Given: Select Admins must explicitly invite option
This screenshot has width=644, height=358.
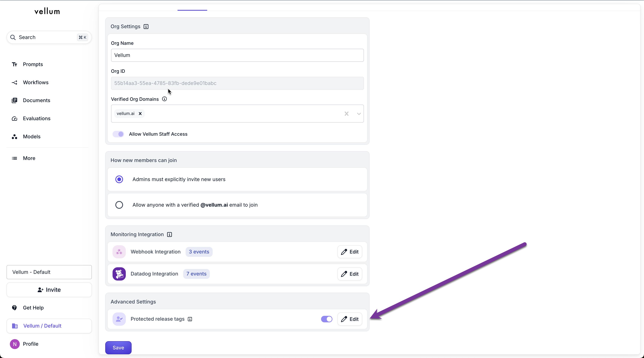Looking at the screenshot, I should coord(119,179).
